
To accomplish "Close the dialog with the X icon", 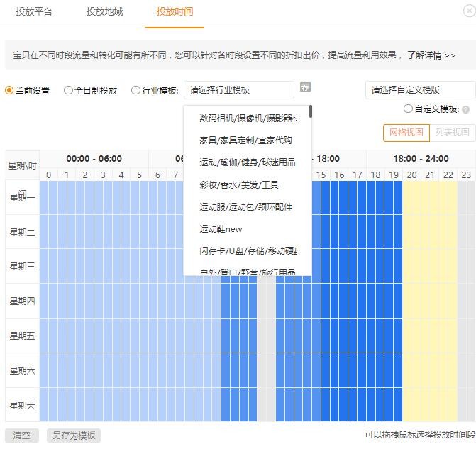I will [x=470, y=11].
